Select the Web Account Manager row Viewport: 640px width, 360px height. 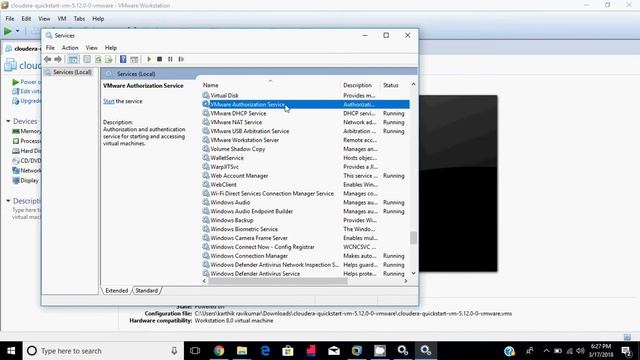click(305, 176)
